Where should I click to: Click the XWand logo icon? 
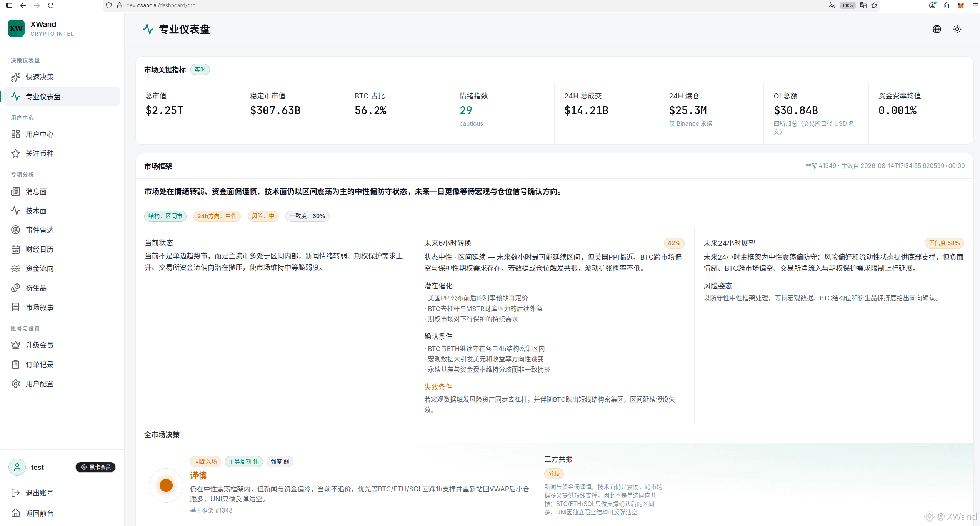(16, 28)
